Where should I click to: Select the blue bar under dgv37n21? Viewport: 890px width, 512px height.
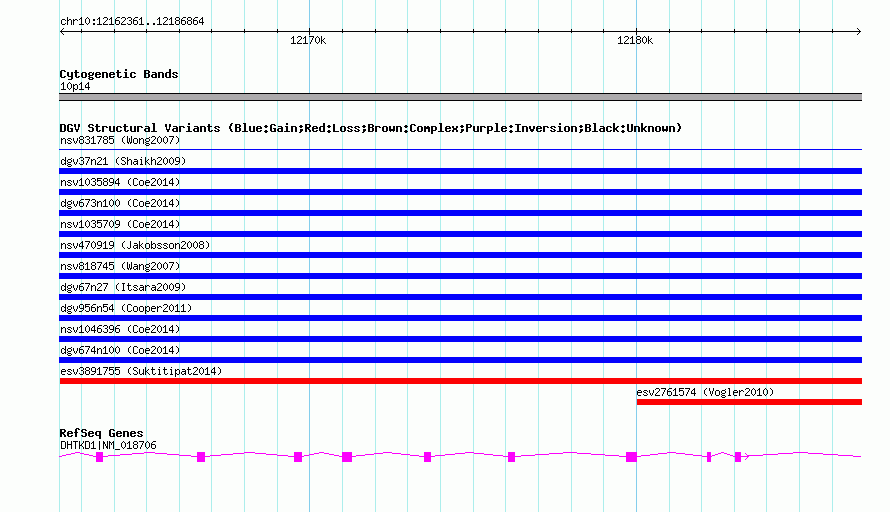(460, 171)
